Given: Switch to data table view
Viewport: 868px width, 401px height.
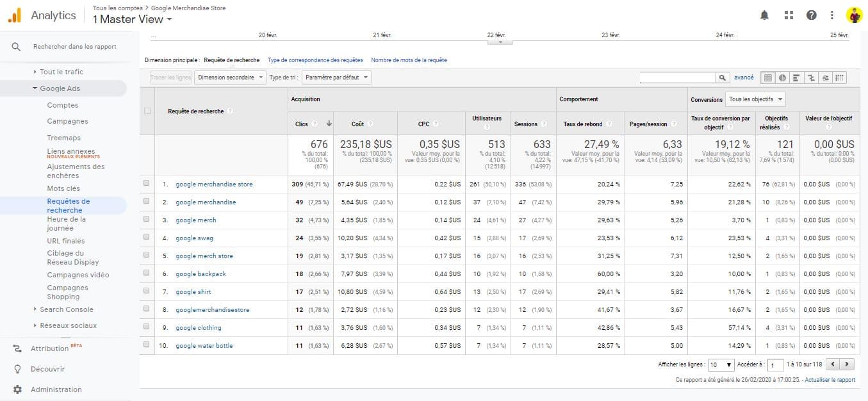Looking at the screenshot, I should (x=767, y=78).
